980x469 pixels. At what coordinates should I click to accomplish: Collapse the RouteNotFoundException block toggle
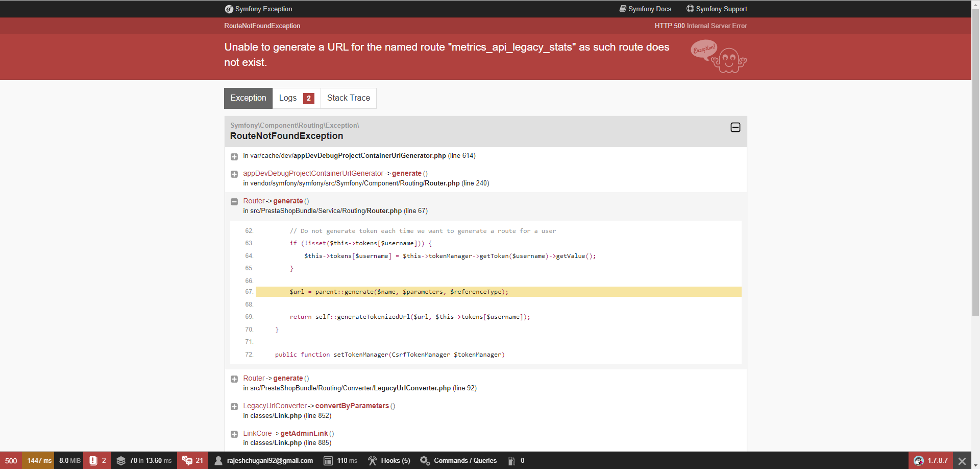coord(735,127)
